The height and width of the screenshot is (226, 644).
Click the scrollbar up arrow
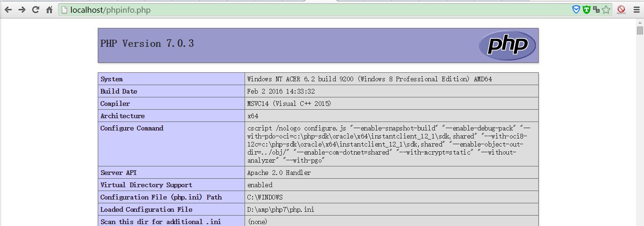(640, 22)
